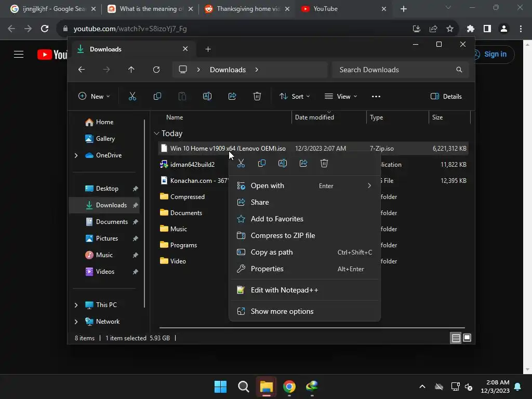Click Chrome icon in taskbar
532x399 pixels.
(289, 387)
